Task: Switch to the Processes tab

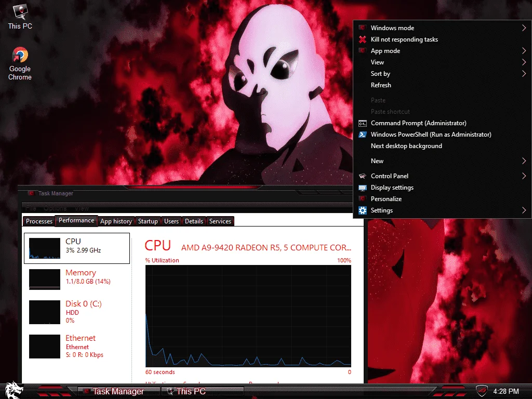Action: click(39, 221)
